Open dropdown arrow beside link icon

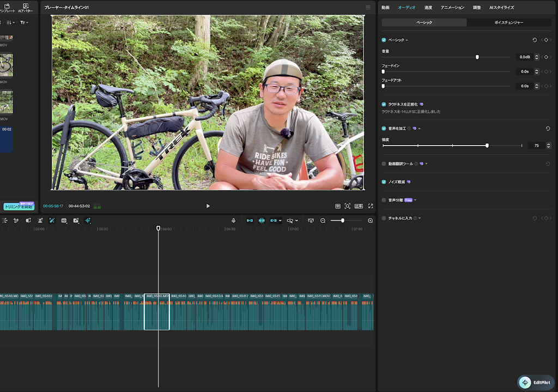(x=280, y=220)
